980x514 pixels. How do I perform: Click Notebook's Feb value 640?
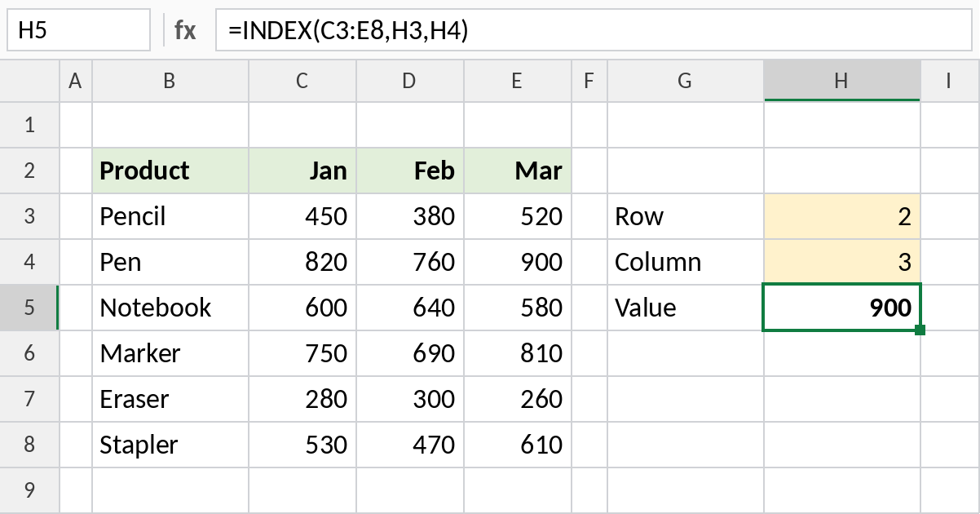(410, 308)
